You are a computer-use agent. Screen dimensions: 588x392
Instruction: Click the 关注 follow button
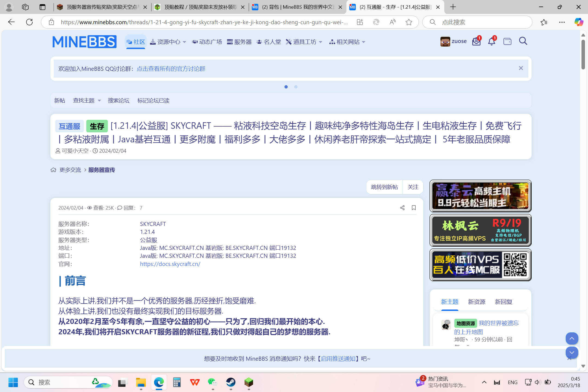[413, 187]
